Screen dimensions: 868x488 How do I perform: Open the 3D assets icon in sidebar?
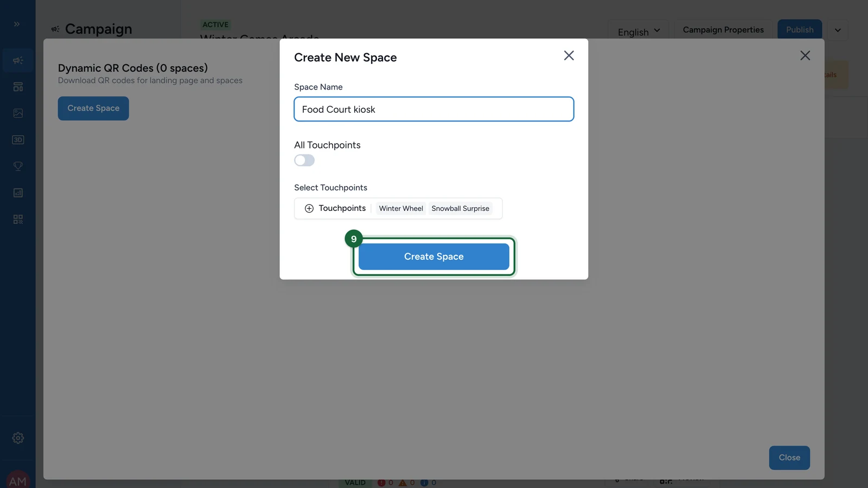18,140
